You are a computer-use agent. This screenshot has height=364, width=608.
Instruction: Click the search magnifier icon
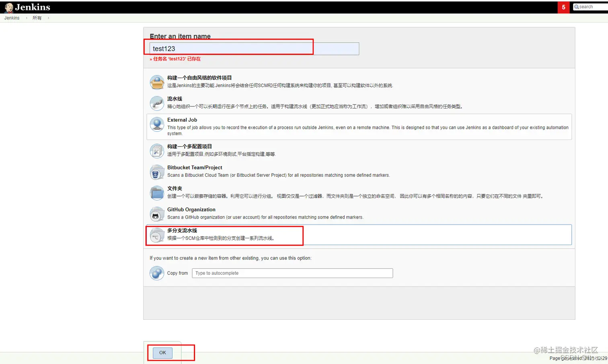576,7
